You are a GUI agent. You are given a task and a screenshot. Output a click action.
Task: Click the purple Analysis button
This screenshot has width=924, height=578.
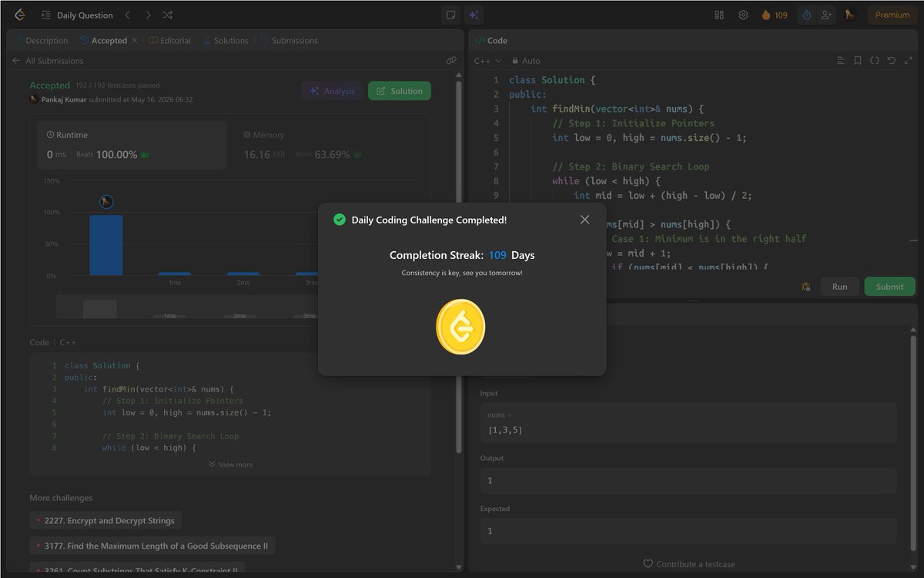coord(333,91)
